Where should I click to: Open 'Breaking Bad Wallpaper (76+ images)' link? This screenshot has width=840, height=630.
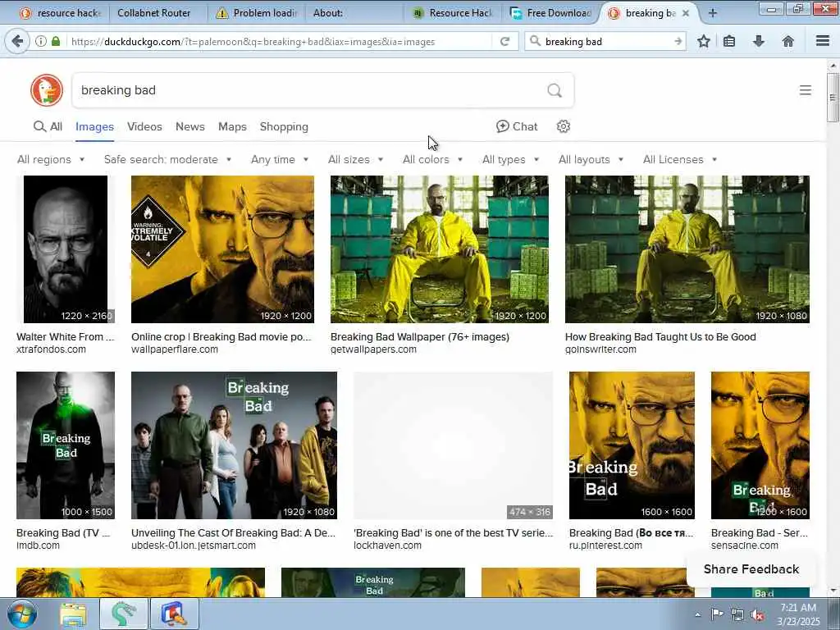[419, 337]
